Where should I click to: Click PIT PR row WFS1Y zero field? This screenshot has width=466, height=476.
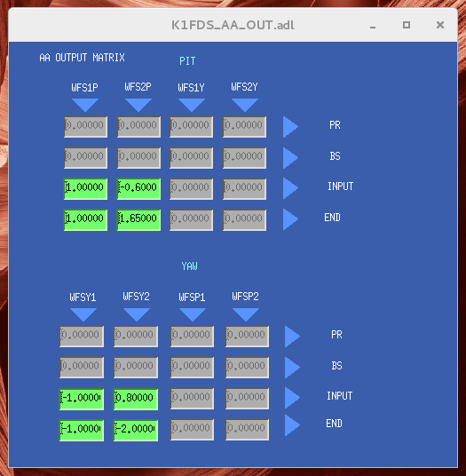(x=191, y=127)
